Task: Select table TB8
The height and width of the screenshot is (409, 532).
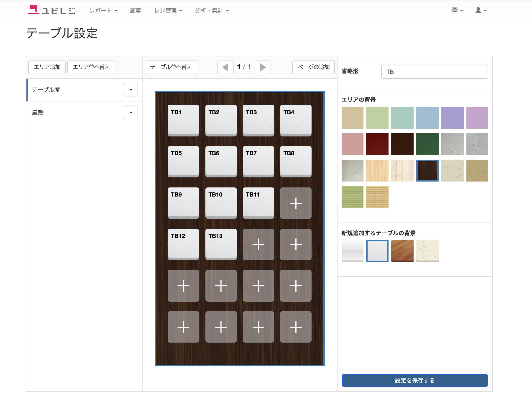Action: (296, 162)
